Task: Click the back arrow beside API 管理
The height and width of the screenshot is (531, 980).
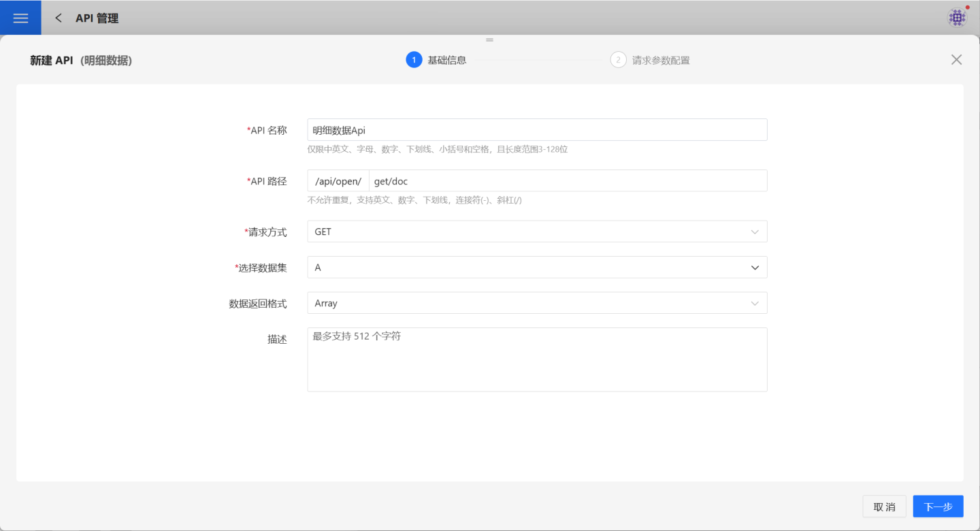Action: coord(59,18)
